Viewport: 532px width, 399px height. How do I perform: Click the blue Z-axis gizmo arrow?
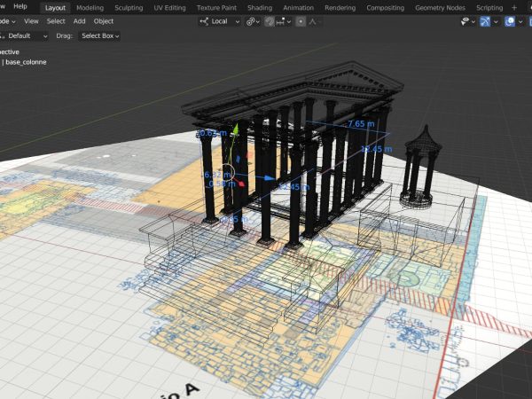coord(270,178)
